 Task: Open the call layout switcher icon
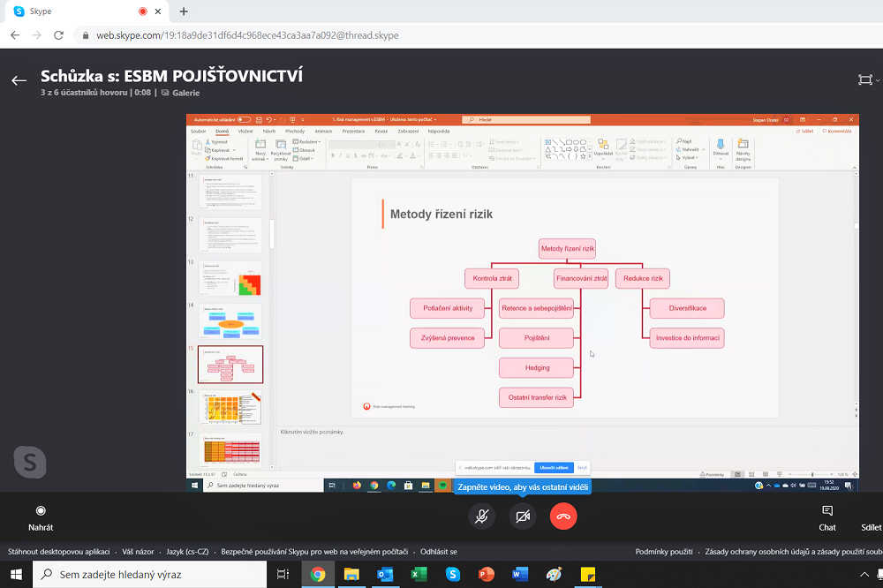865,80
